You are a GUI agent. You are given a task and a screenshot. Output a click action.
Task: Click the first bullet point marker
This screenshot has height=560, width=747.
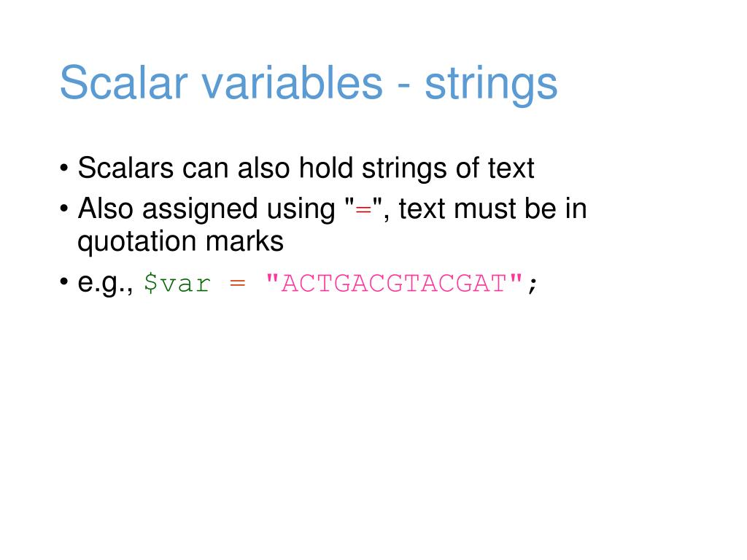(x=64, y=168)
